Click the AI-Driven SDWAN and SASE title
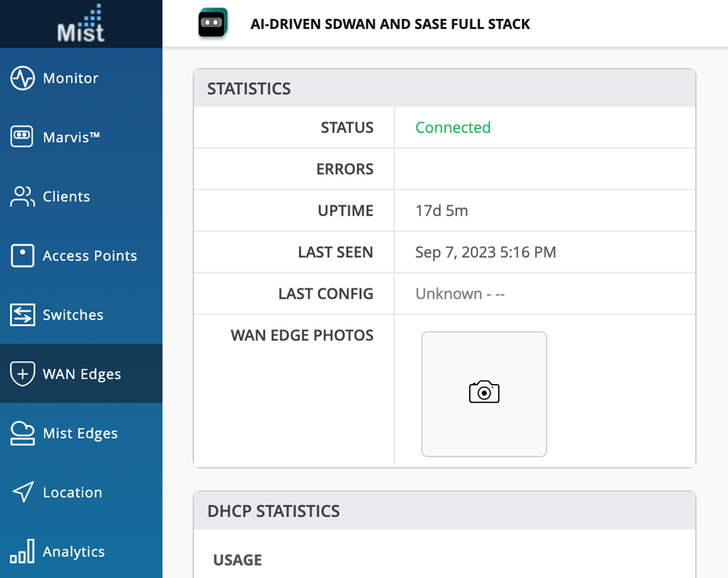This screenshot has height=578, width=728. pos(390,24)
